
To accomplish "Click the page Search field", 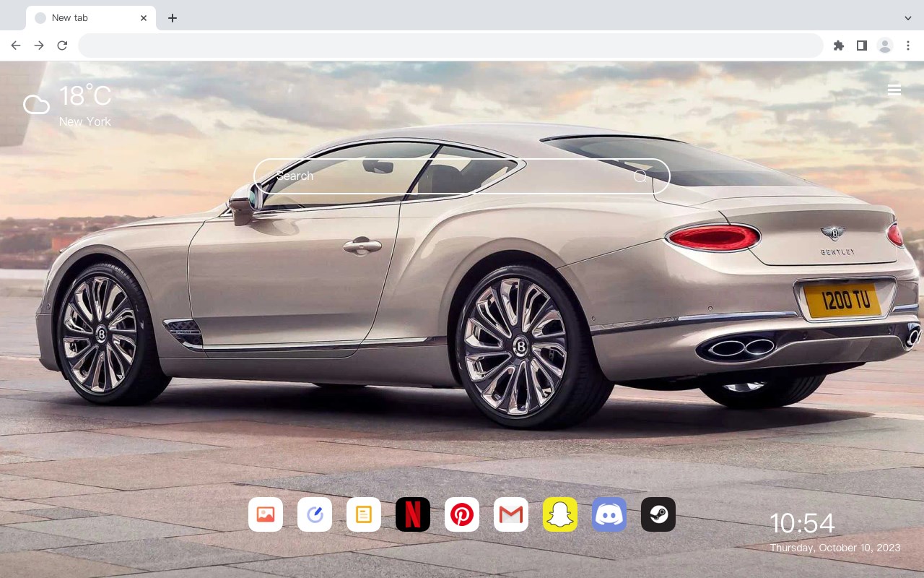I will (462, 176).
